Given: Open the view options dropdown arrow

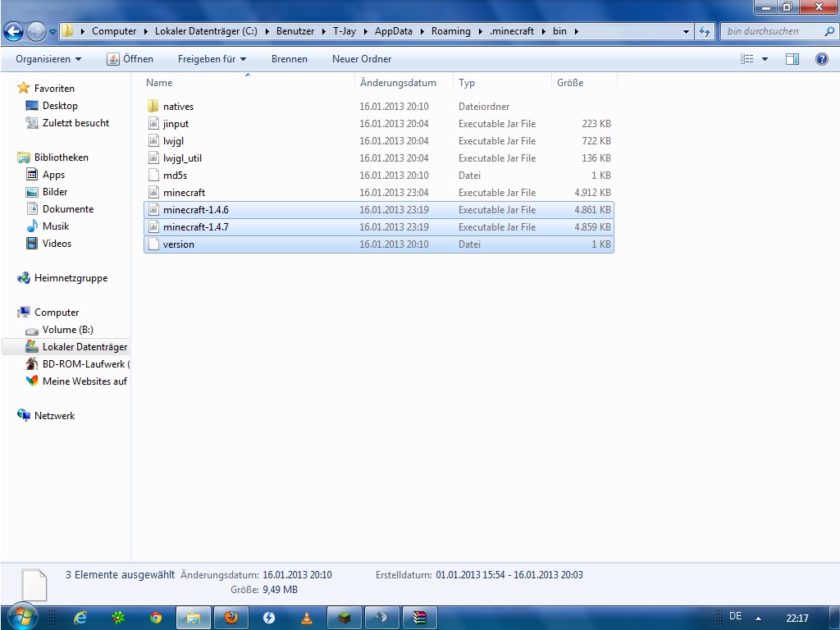Looking at the screenshot, I should click(765, 59).
